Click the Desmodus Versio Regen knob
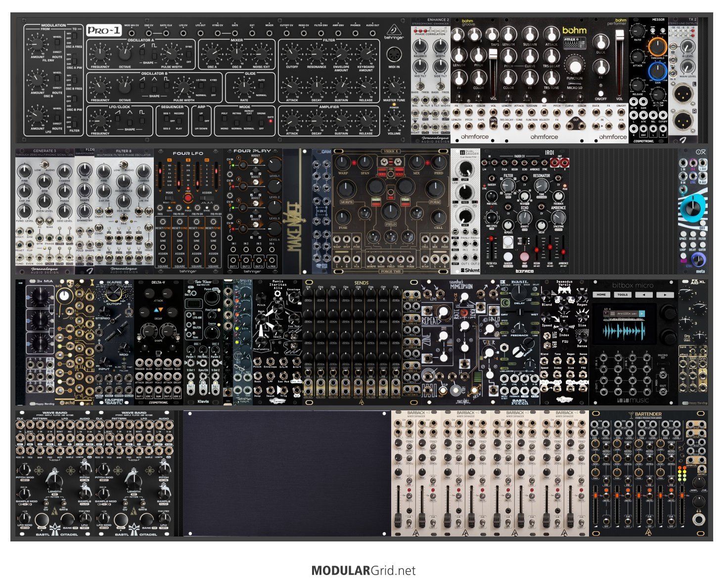Image resolution: width=728 pixels, height=581 pixels. 582,296
